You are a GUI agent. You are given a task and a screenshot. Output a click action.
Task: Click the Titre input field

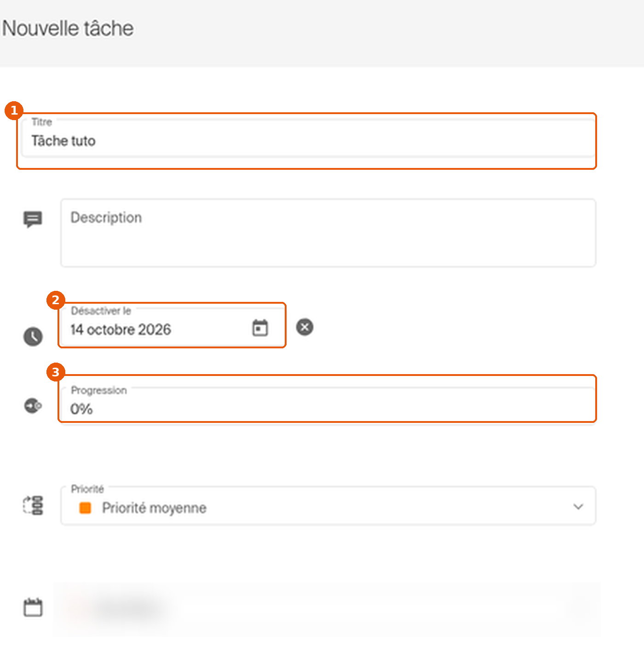[308, 138]
